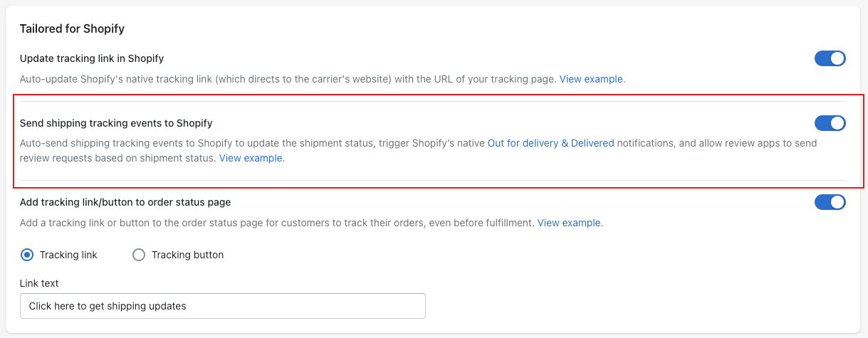
Task: Click the 'Update tracking link in Shopify' title
Action: (x=92, y=58)
